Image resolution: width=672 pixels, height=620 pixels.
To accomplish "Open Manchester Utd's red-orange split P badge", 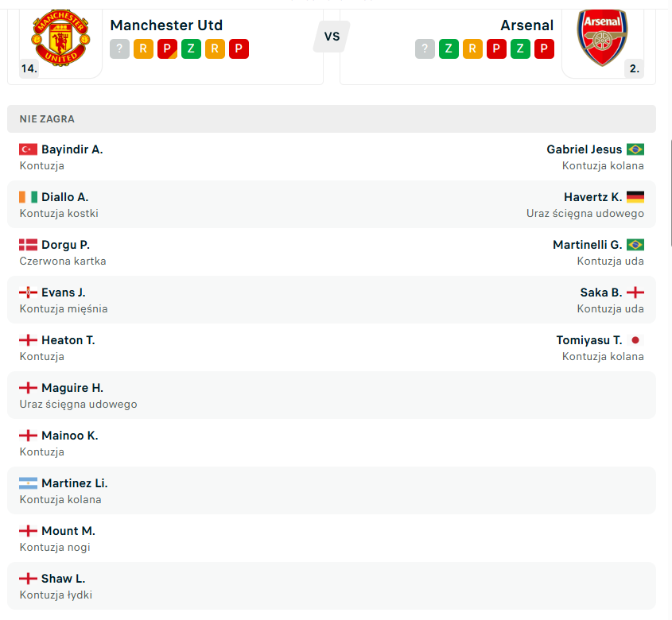I will click(167, 48).
